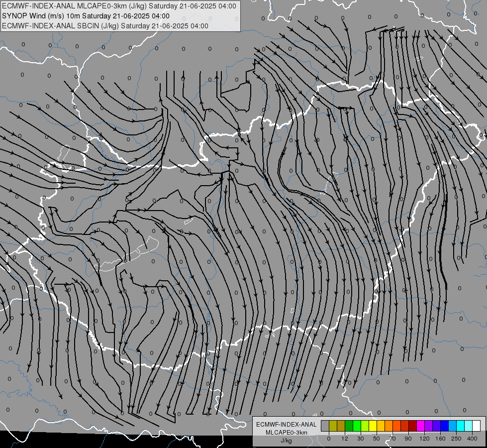This screenshot has width=487, height=448.
Task: Click the gray swatch in the MLCAPE legend
Action: pyautogui.click(x=325, y=426)
